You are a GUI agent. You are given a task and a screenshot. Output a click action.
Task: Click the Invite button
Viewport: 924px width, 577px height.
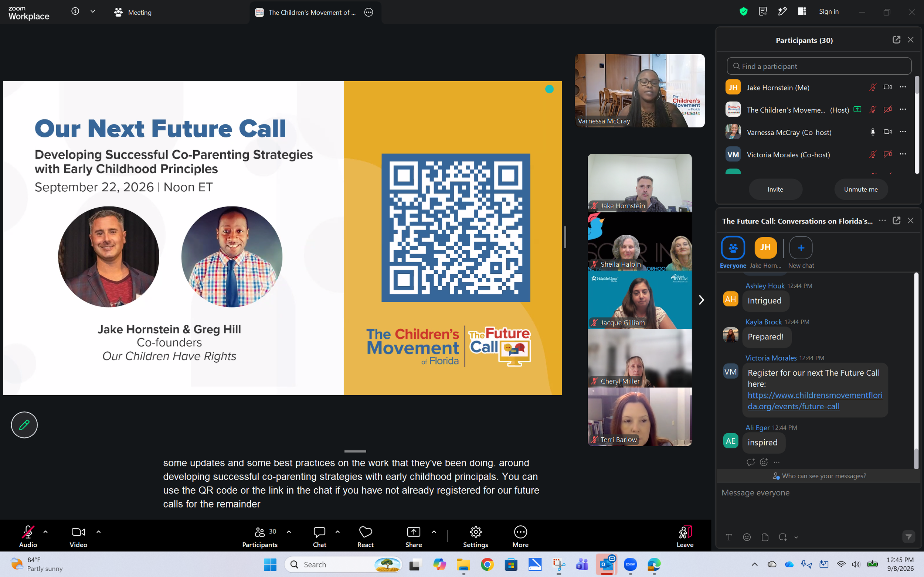(775, 189)
